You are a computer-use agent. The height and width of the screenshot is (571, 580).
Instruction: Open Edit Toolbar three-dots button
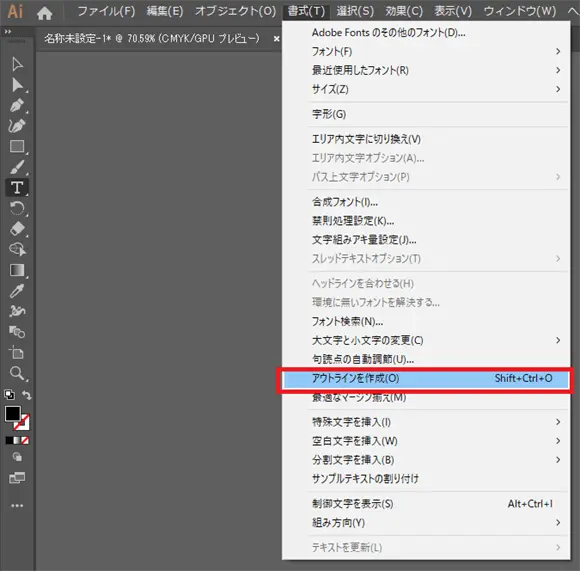click(x=17, y=506)
